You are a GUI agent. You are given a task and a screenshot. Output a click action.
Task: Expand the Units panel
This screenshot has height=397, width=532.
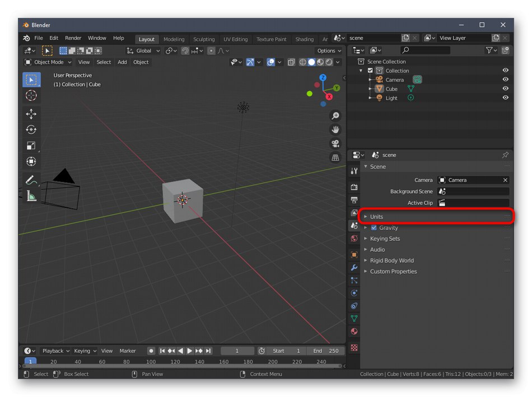tap(376, 217)
